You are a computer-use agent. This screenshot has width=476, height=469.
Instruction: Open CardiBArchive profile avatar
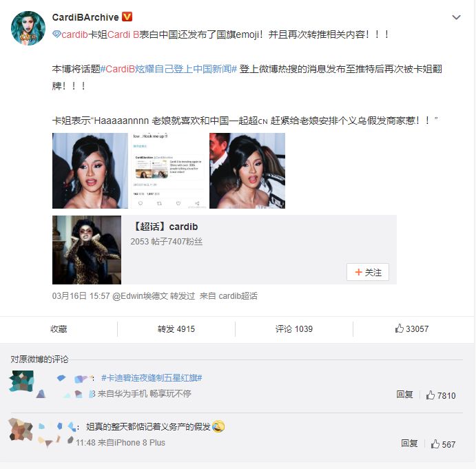28,28
